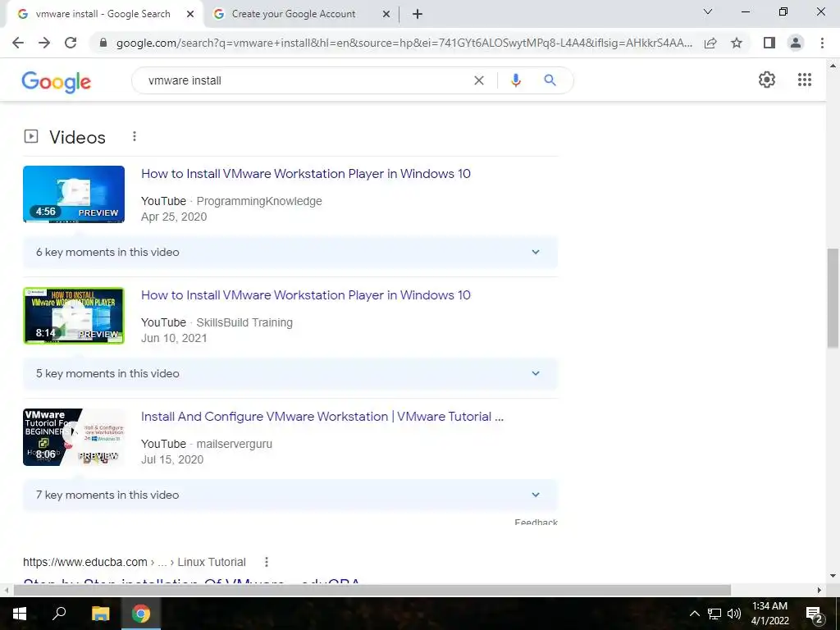Image resolution: width=840 pixels, height=630 pixels.
Task: Submit the search with magnifier icon
Action: [x=550, y=80]
